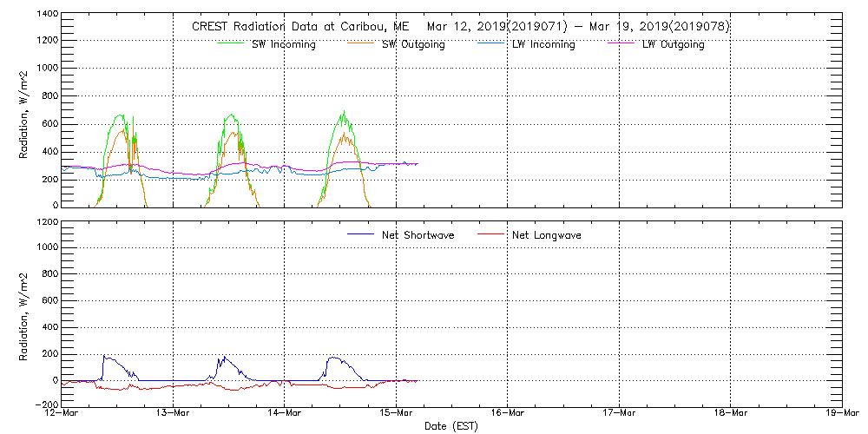
Task: Click red line swatch beside Net Longwave
Action: point(490,234)
